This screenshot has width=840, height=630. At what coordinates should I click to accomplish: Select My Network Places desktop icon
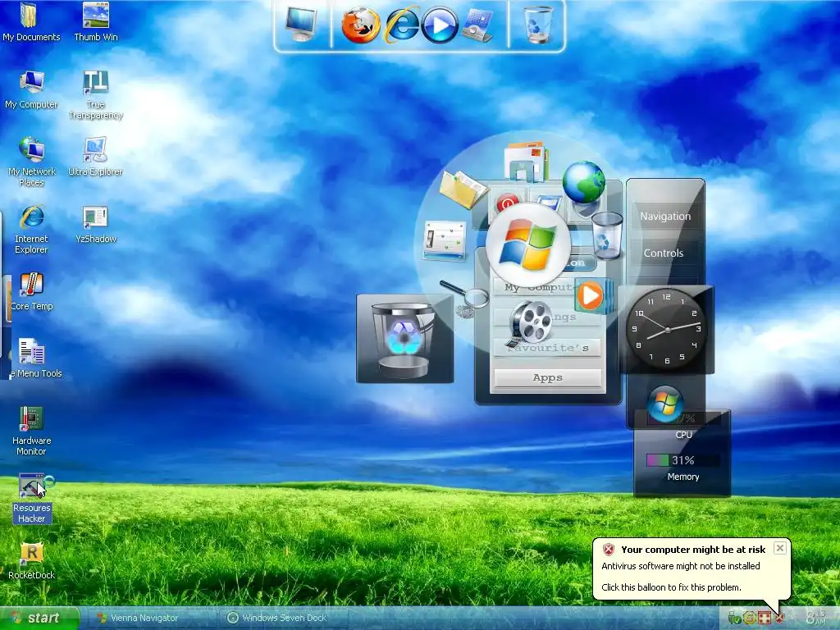pyautogui.click(x=31, y=162)
